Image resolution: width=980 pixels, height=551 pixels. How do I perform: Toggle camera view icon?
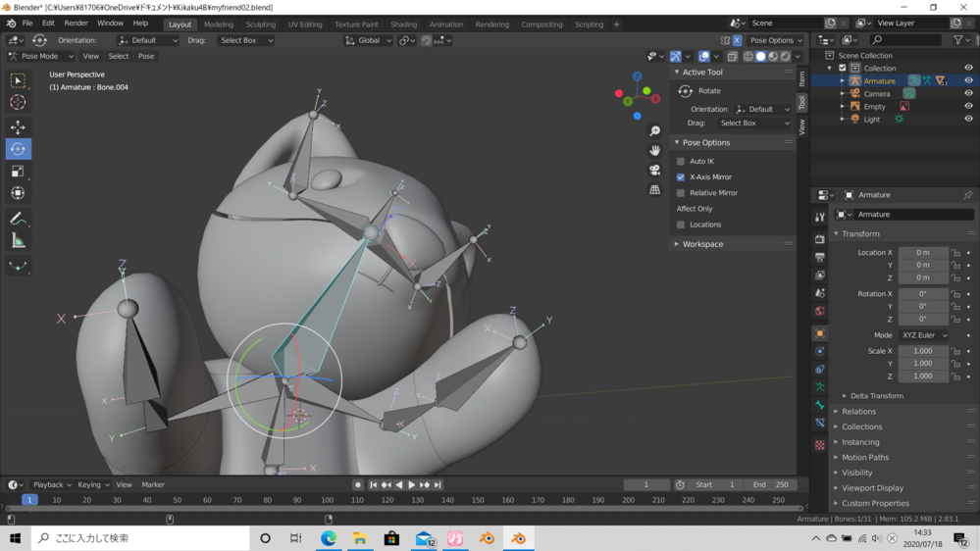pos(654,170)
